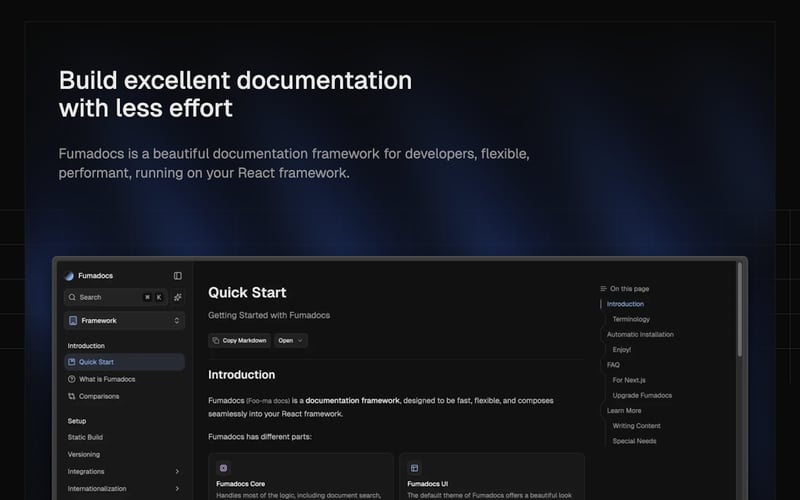This screenshot has width=800, height=500.
Task: Click 'Fumadocs has different parts:' text
Action: coord(260,437)
